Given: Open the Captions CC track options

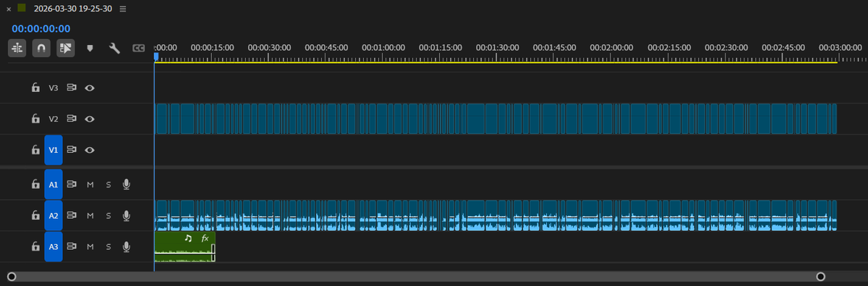Looking at the screenshot, I should click(139, 49).
